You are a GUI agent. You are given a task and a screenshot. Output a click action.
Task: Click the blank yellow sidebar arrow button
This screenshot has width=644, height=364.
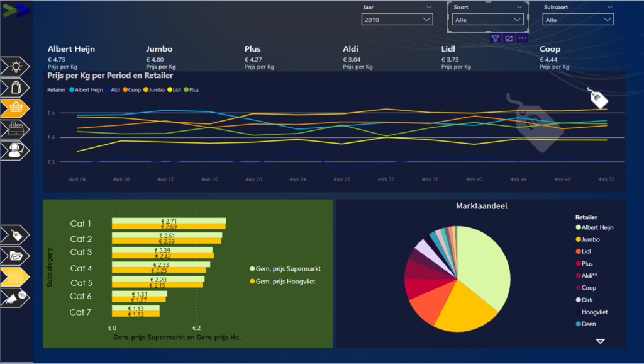click(15, 276)
